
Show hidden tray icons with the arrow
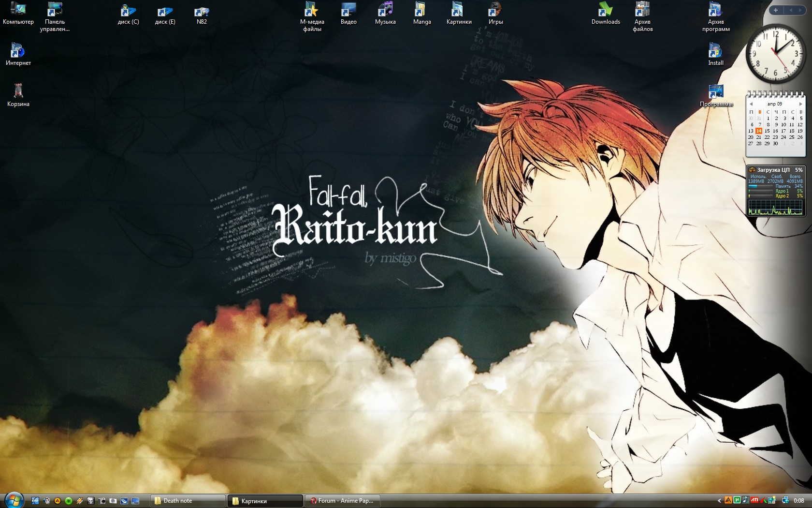pyautogui.click(x=719, y=501)
